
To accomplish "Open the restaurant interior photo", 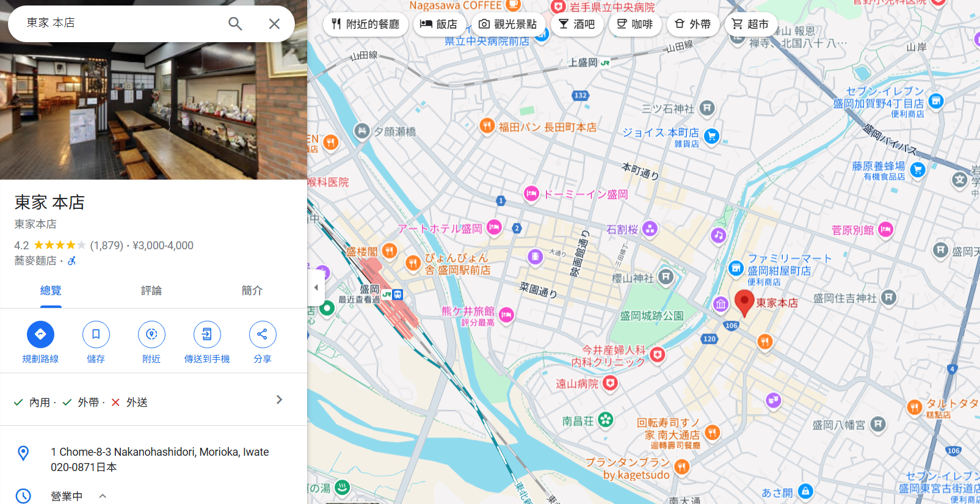I will (153, 110).
